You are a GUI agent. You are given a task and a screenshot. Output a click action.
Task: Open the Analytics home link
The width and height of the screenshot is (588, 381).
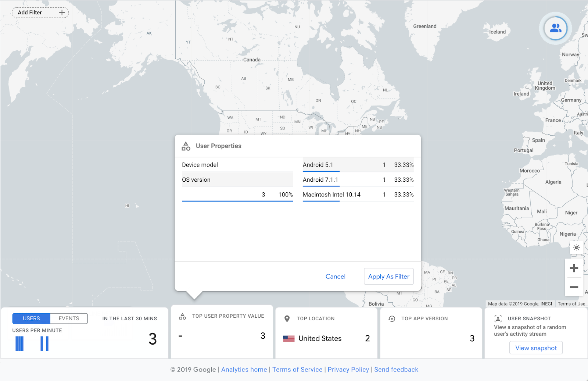(x=244, y=370)
